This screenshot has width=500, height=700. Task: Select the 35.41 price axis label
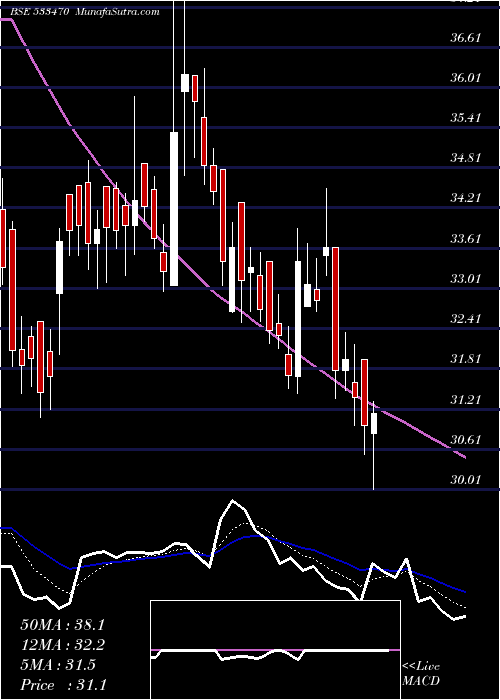click(465, 118)
